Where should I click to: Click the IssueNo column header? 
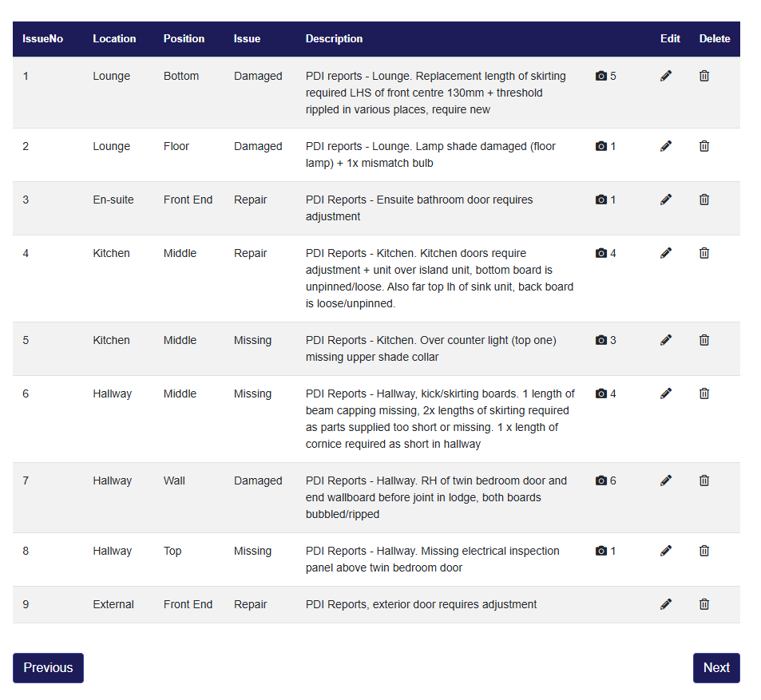coord(43,38)
